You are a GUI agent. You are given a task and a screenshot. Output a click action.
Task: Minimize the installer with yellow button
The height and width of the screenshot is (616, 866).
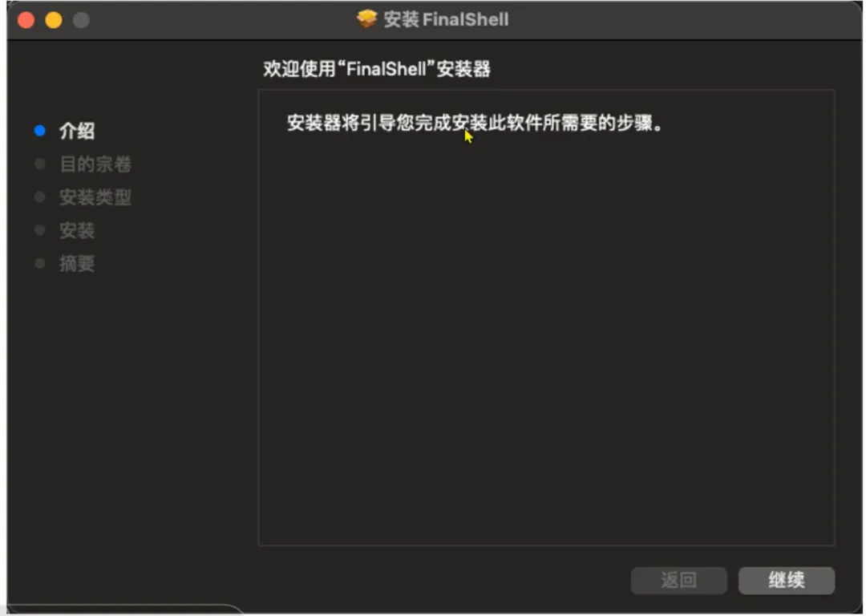tap(54, 20)
